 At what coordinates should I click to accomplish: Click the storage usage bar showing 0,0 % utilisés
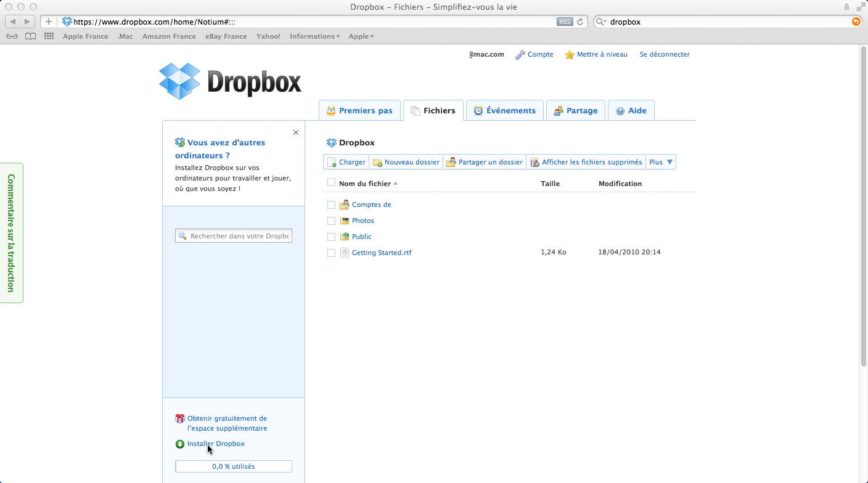tap(233, 466)
